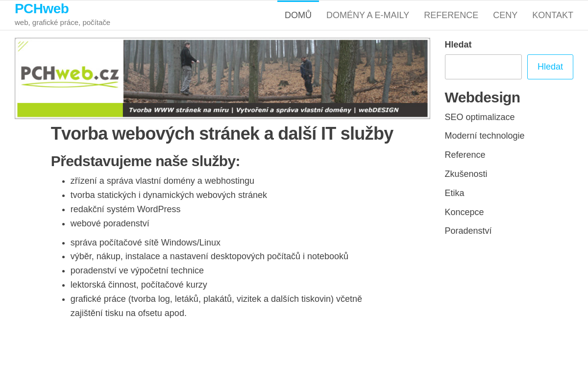
Task: Switch to the DOMÉNY A E-MAILY section
Action: click(368, 15)
